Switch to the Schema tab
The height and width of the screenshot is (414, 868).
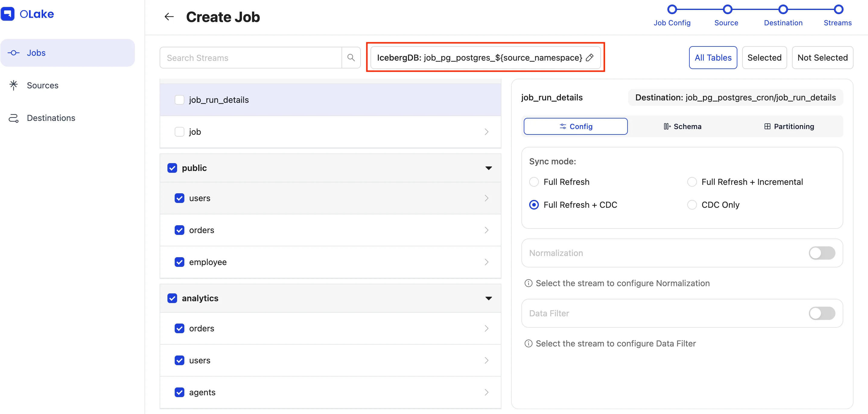coord(682,126)
